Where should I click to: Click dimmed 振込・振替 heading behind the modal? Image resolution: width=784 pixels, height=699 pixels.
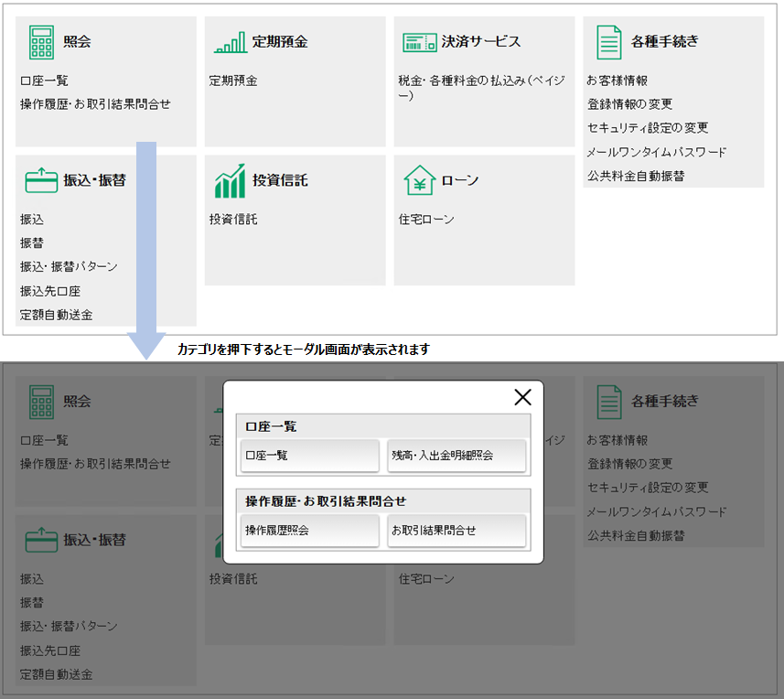click(x=94, y=540)
